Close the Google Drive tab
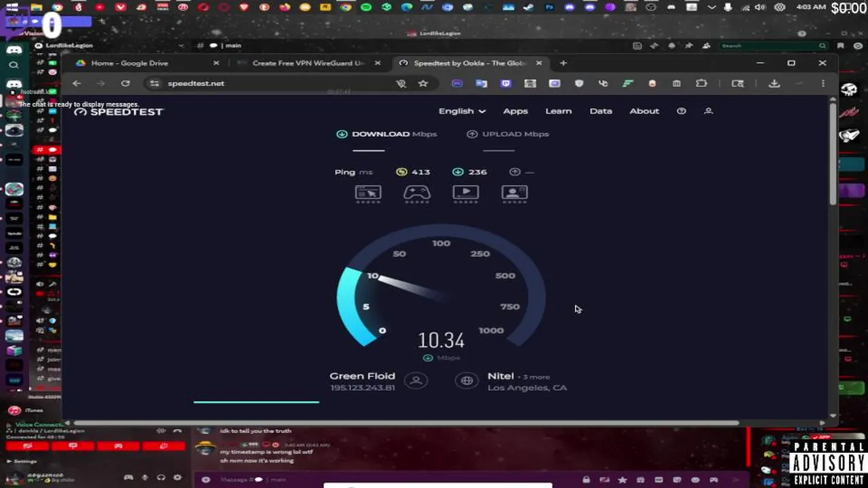The width and height of the screenshot is (868, 488). [216, 63]
